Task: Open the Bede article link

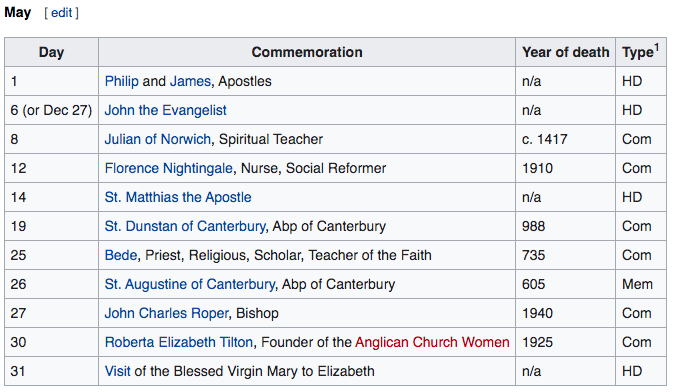Action: [x=121, y=255]
